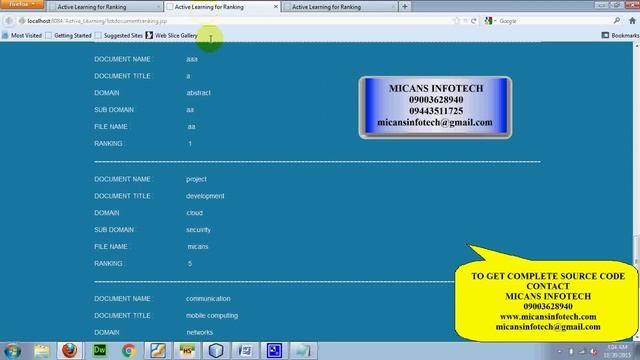The image size is (640, 360).
Task: Open a new tab with the plus button
Action: click(405, 7)
